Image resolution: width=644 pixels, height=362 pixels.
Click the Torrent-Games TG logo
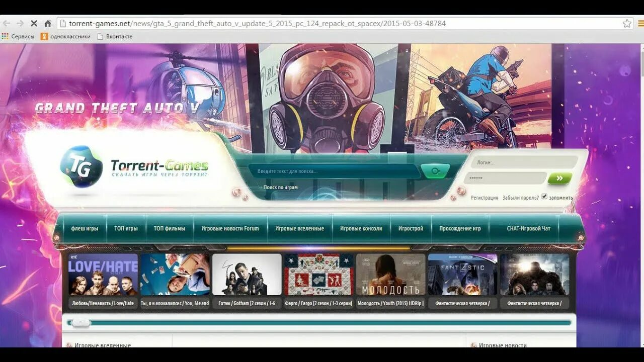coord(82,166)
